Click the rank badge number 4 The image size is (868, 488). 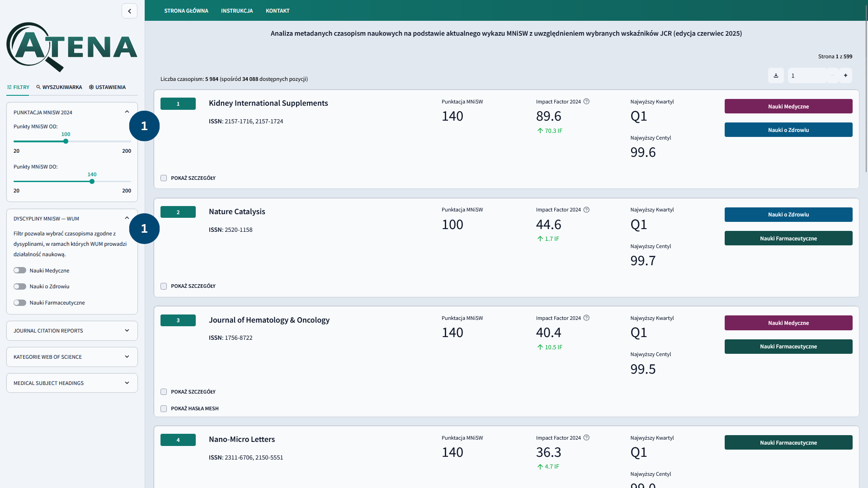178,440
